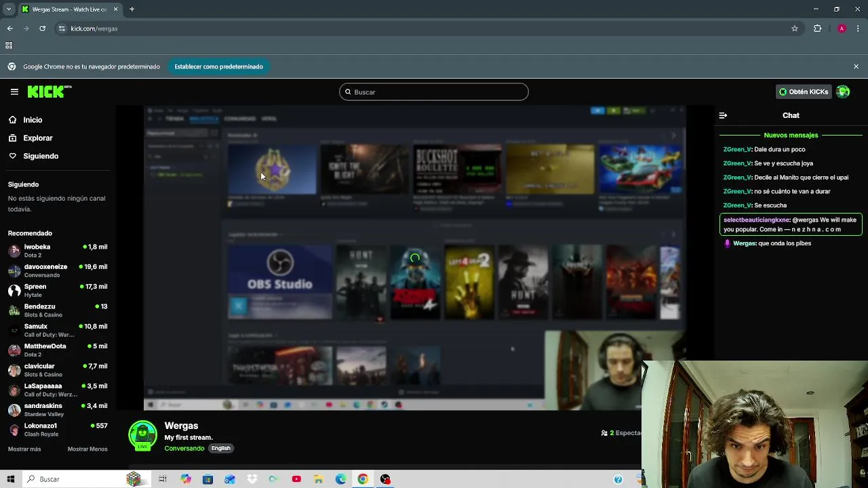The width and height of the screenshot is (868, 488).
Task: Open a new browser tab
Action: pyautogui.click(x=132, y=9)
